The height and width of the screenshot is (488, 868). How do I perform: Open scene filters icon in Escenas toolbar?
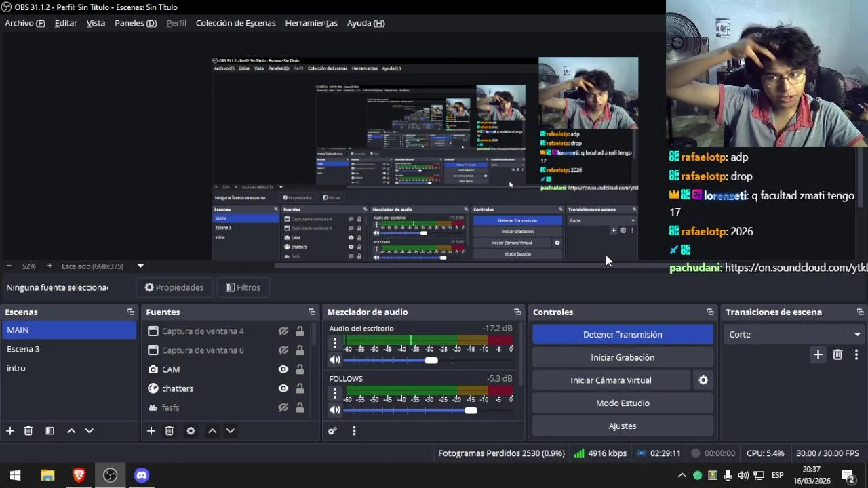click(x=50, y=431)
